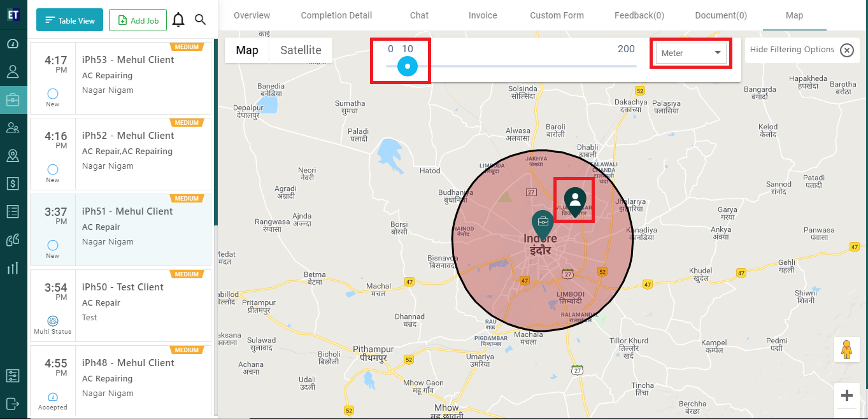Click the Street View pegman icon
The image size is (868, 419).
[847, 350]
